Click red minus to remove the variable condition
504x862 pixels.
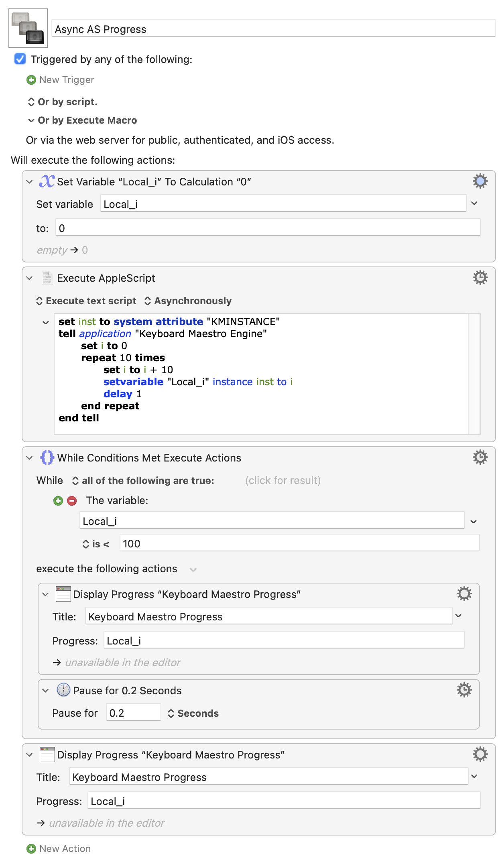pyautogui.click(x=72, y=501)
